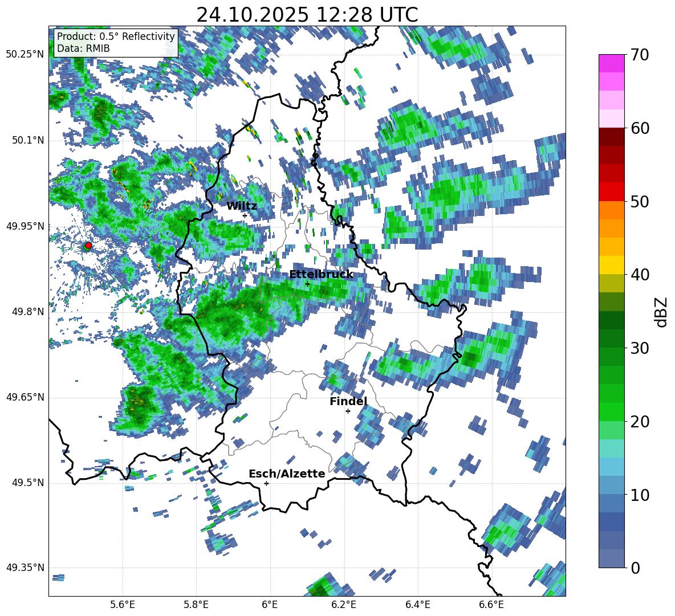Screen dimensions: 675x616
Task: Click the 6.4°E longitude label
Action: [417, 605]
